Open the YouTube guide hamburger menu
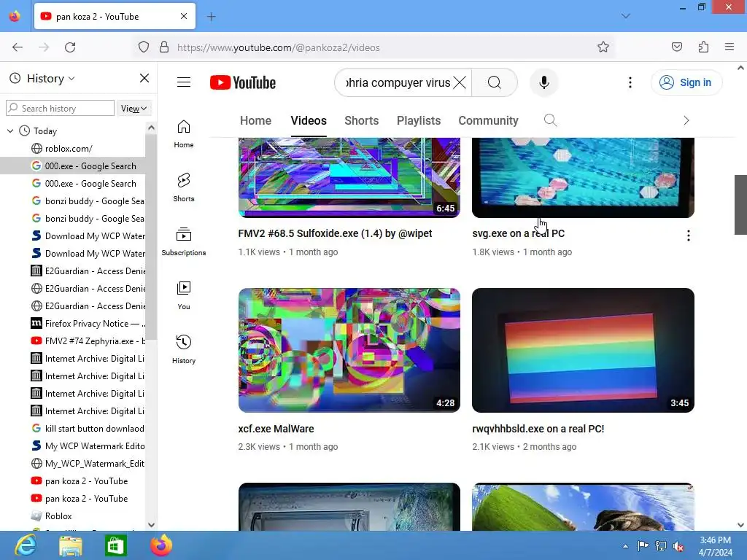 click(184, 82)
